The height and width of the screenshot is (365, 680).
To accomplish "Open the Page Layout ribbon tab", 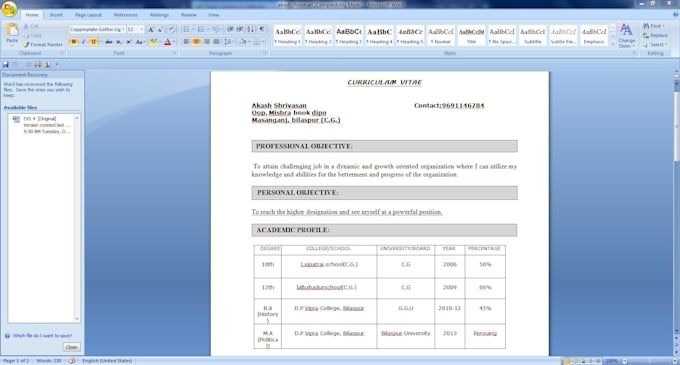I will click(x=88, y=15).
